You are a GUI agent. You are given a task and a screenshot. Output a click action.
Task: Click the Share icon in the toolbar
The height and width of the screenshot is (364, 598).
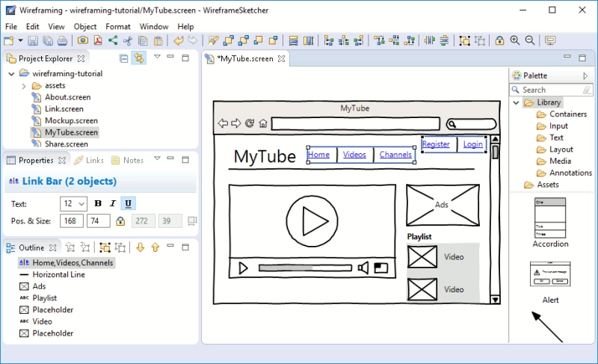pos(113,40)
